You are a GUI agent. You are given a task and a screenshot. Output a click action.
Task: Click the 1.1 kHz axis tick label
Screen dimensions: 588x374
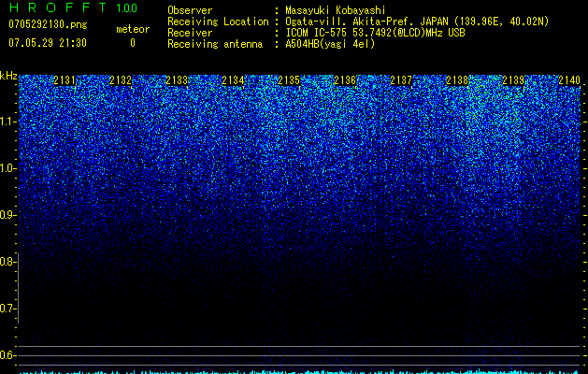pyautogui.click(x=7, y=122)
